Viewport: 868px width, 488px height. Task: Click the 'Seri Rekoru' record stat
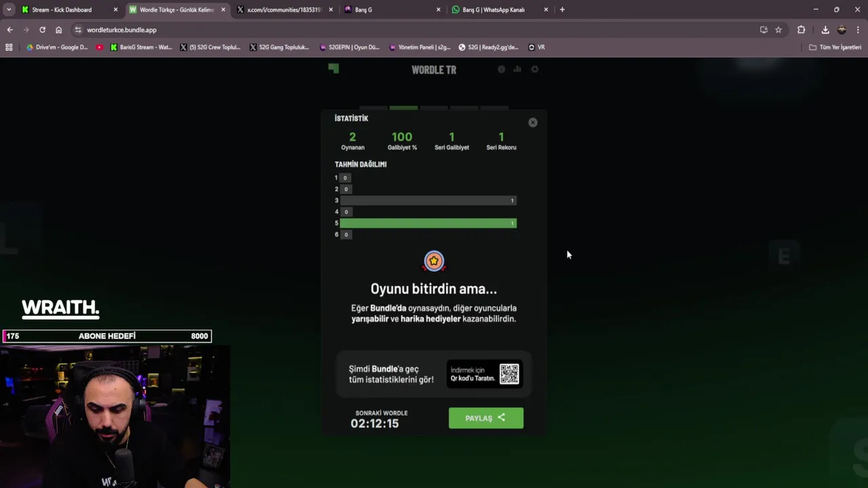coord(501,141)
